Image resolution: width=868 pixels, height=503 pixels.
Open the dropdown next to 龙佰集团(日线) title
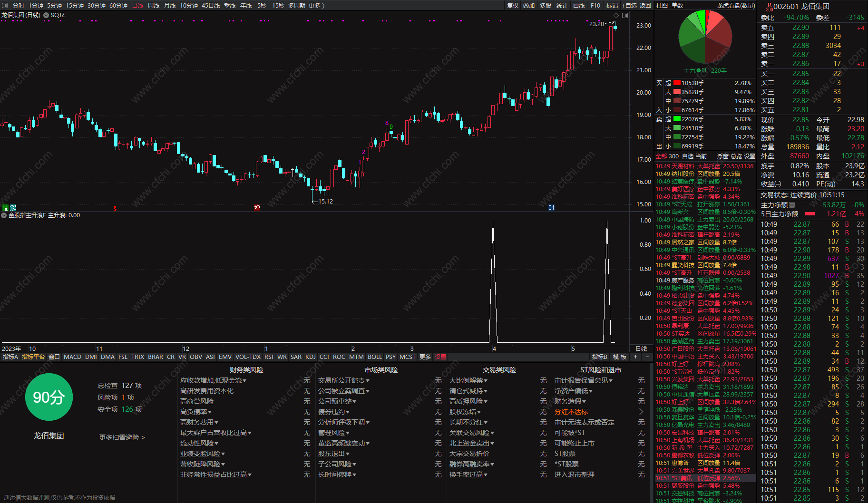46,15
